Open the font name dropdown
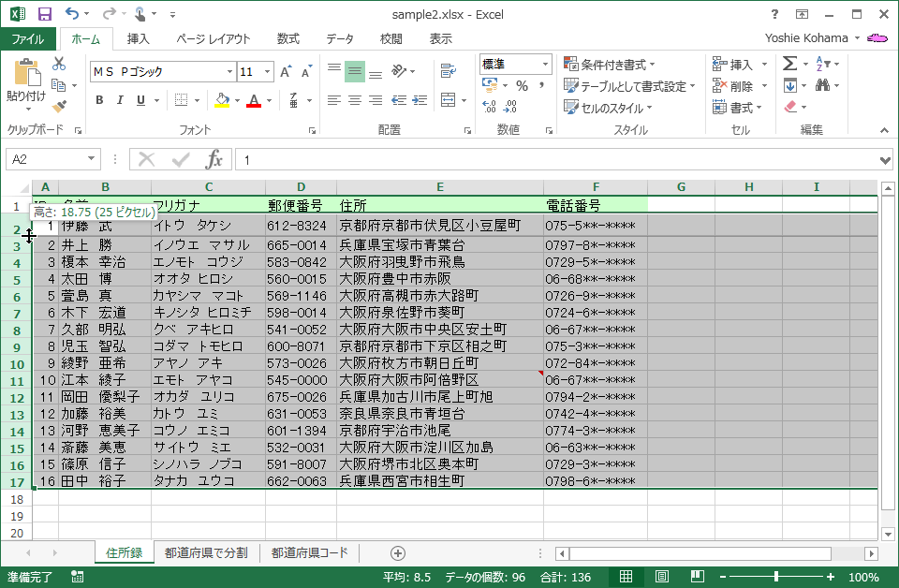 click(229, 72)
